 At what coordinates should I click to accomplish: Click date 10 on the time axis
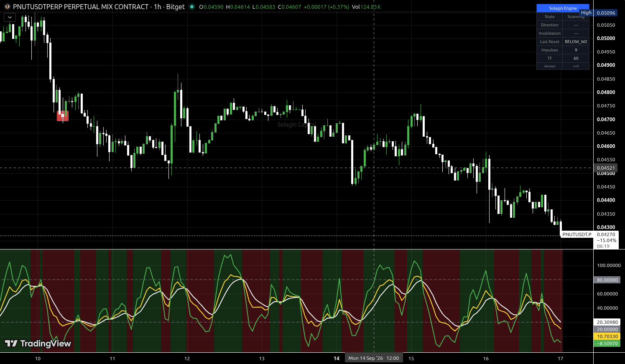(38, 359)
